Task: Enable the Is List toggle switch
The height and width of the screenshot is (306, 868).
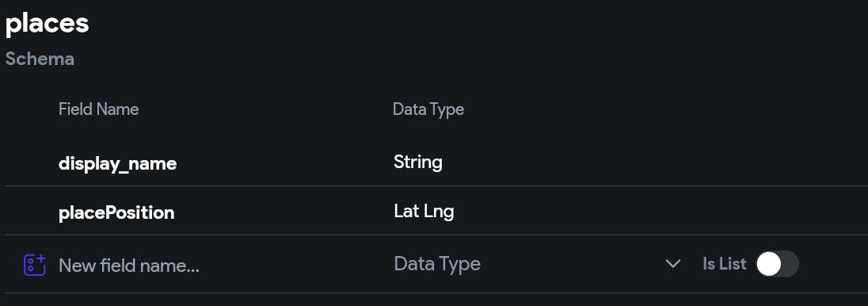Action: [777, 264]
